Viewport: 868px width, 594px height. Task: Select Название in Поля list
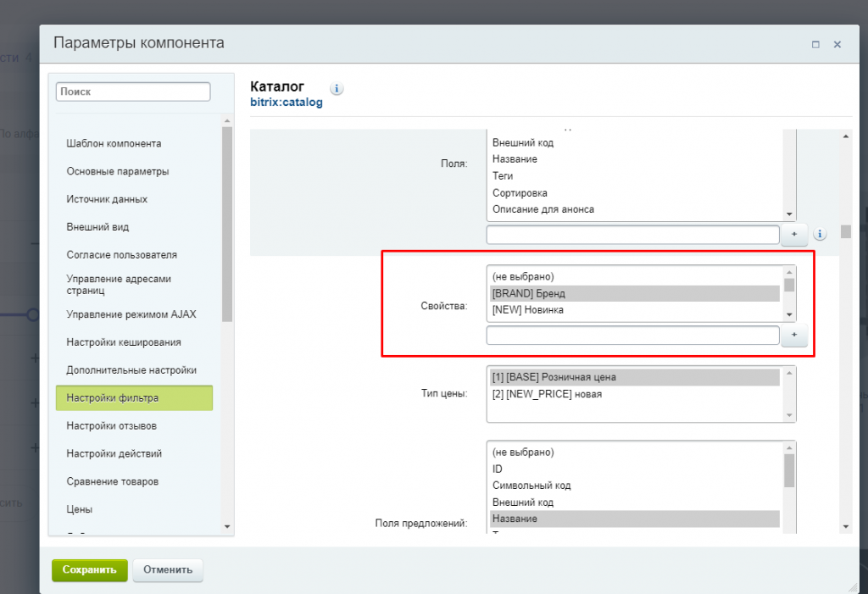(x=635, y=159)
